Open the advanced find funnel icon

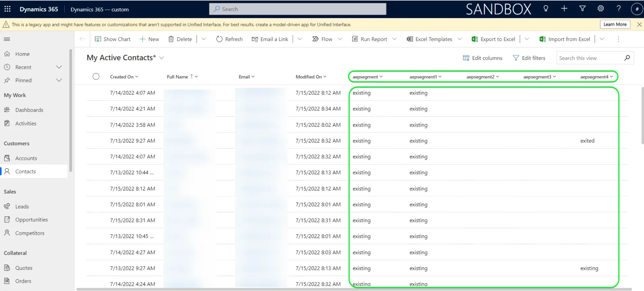coord(582,9)
